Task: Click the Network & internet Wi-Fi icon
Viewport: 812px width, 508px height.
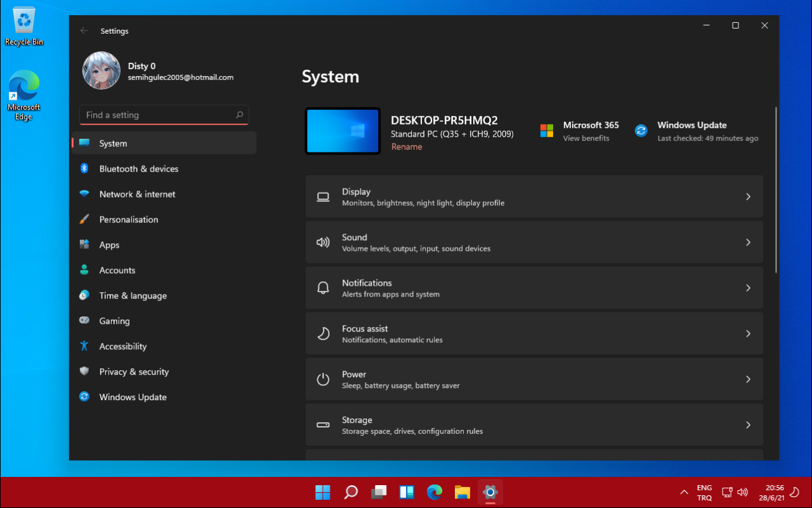Action: point(84,194)
